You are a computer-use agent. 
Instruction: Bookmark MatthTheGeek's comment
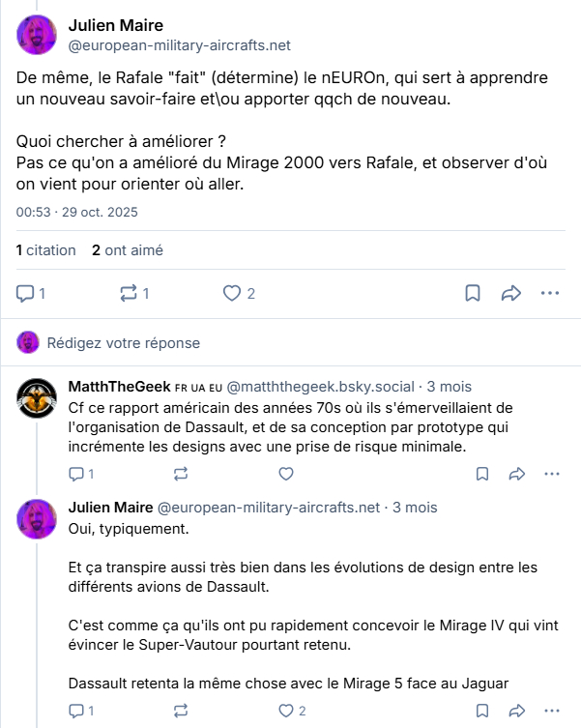[x=482, y=474]
